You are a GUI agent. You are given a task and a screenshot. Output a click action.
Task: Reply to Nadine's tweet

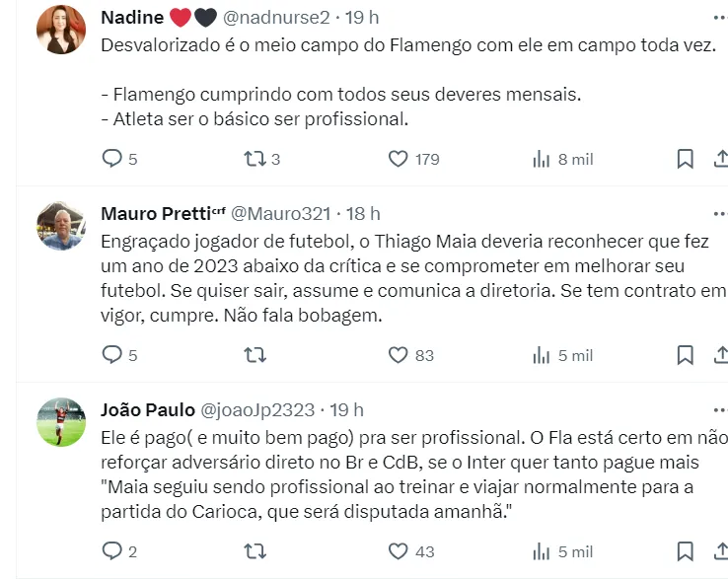pyautogui.click(x=112, y=159)
